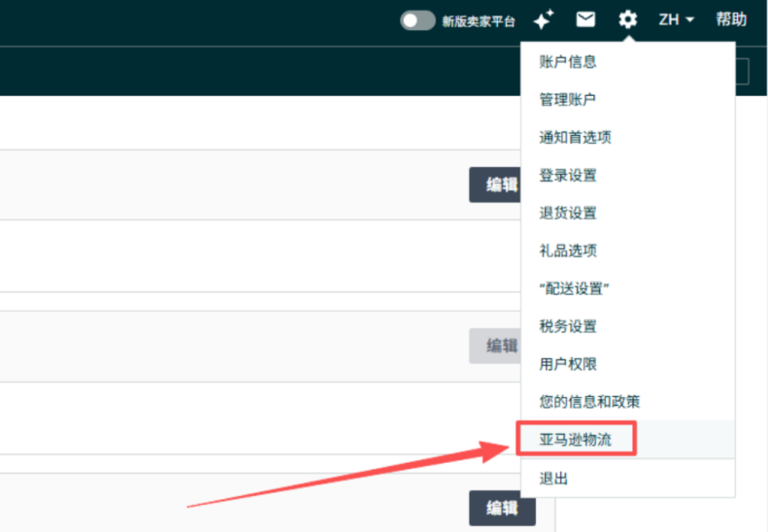This screenshot has width=768, height=532.
Task: Toggle the 新版卖家平台 switch
Action: (x=417, y=20)
